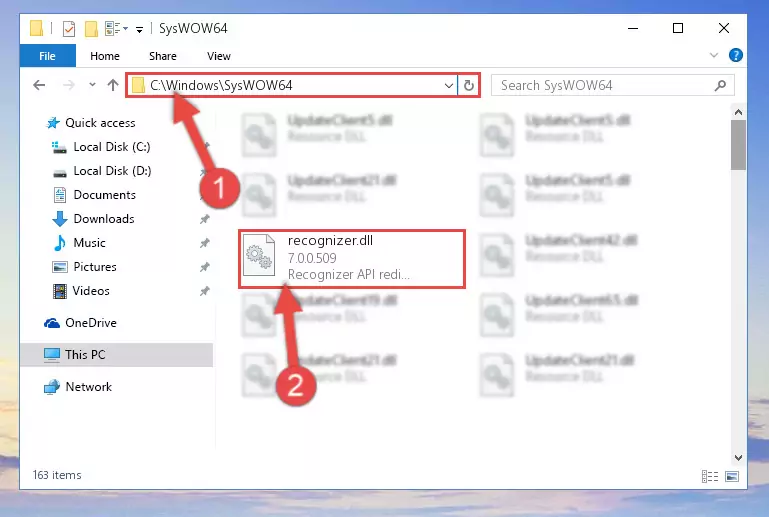Click the Downloads pin icon
769x517 pixels.
(205, 219)
